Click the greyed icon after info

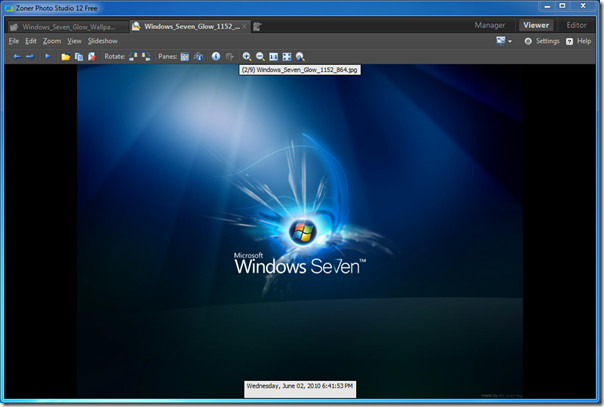(x=230, y=57)
